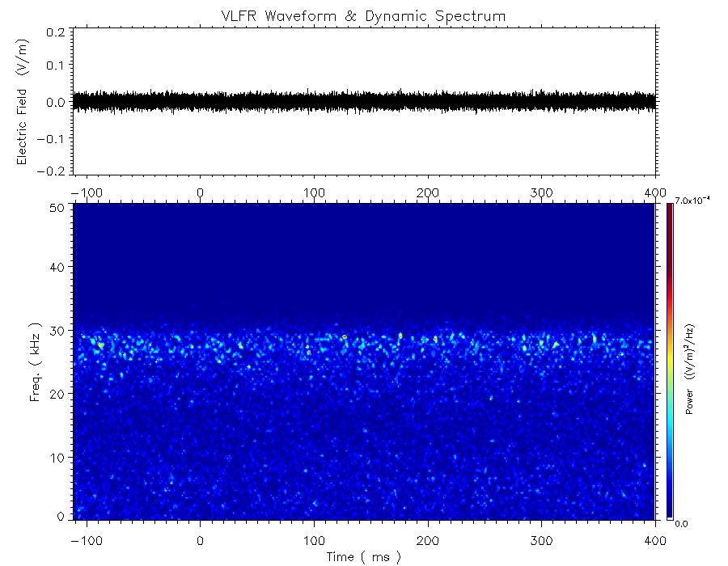728x566 pixels.
Task: Select the 40 kHz frequency tick label
Action: pyautogui.click(x=56, y=267)
